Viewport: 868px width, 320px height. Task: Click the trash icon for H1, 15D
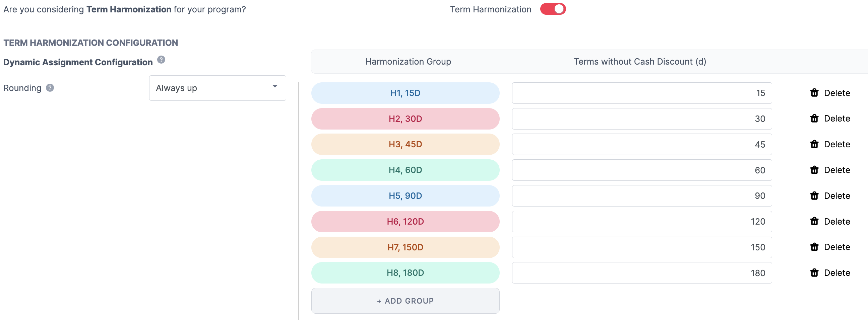point(814,93)
